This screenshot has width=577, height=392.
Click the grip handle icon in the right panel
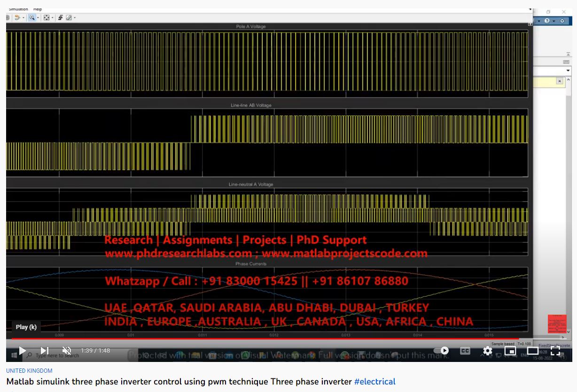point(566,62)
